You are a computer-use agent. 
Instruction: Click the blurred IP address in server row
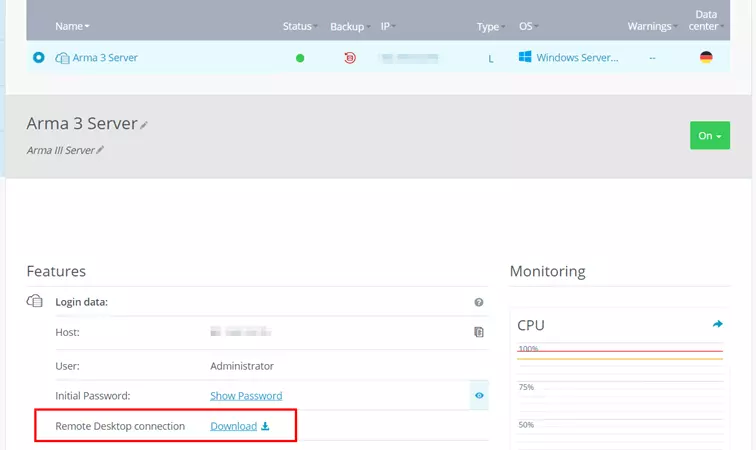(410, 58)
